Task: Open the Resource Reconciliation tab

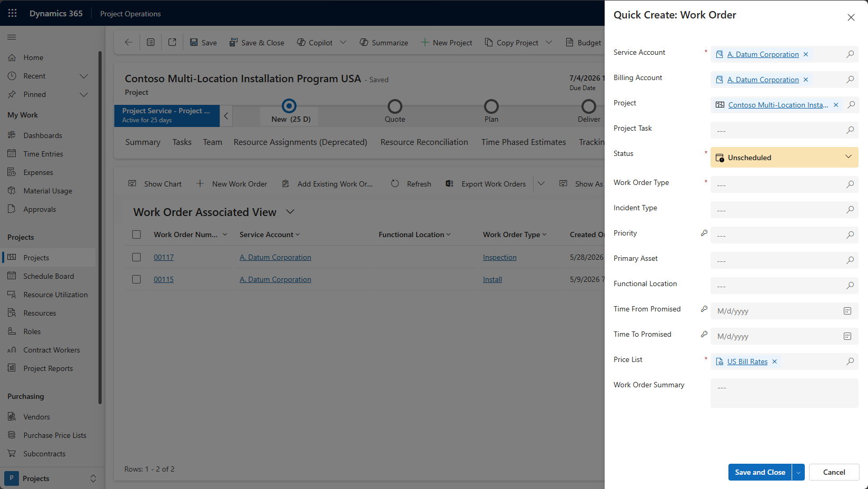Action: [425, 142]
